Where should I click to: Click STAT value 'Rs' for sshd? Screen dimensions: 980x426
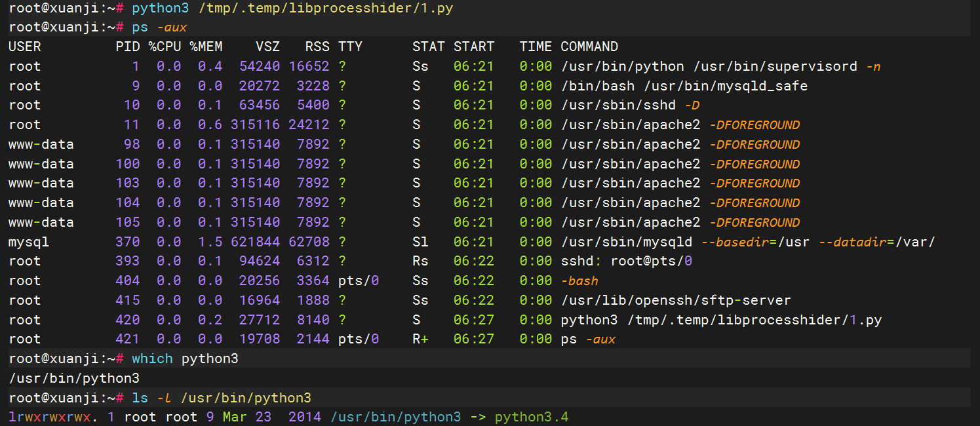pos(420,261)
